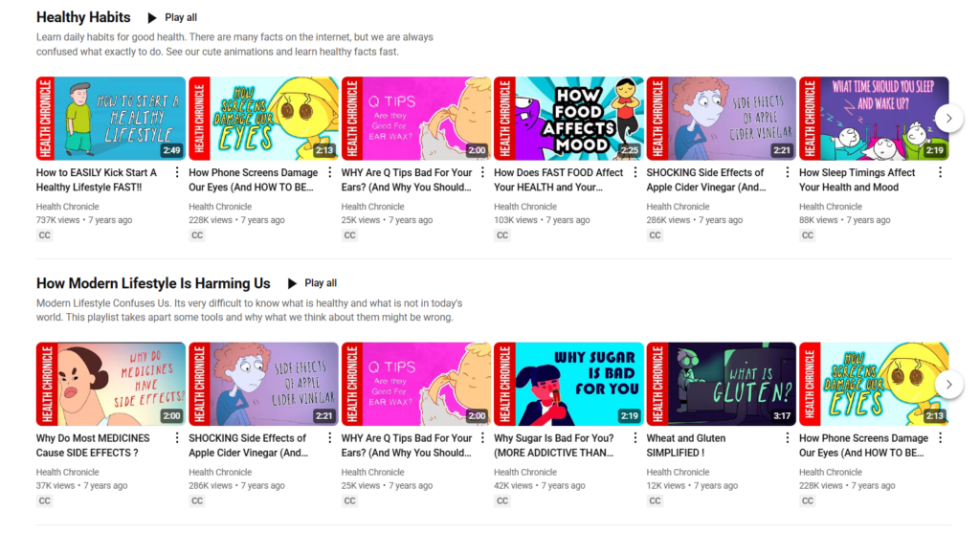Play all in How Modern Lifestyle playlist
This screenshot has height=533, width=980.
[312, 283]
